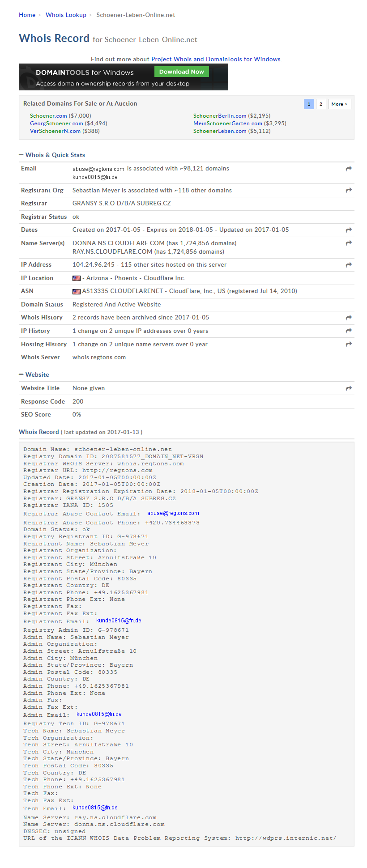The image size is (367, 868).
Task: Click the Registrant Postal Code line
Action: tap(80, 579)
